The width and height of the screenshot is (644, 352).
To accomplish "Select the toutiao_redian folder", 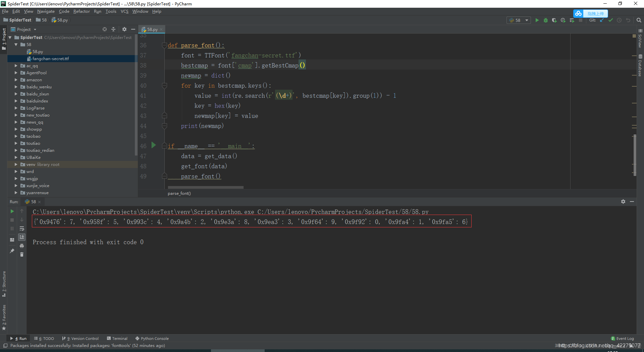I will tap(40, 150).
